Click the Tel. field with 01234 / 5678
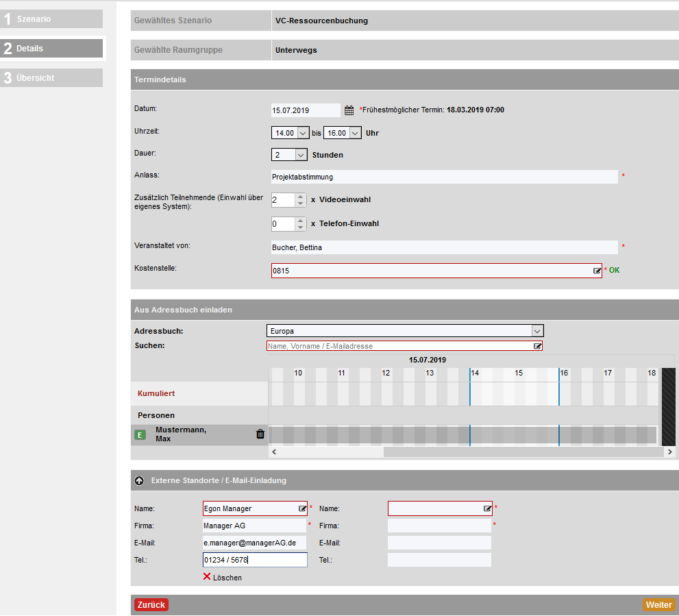The width and height of the screenshot is (679, 616). pos(255,560)
